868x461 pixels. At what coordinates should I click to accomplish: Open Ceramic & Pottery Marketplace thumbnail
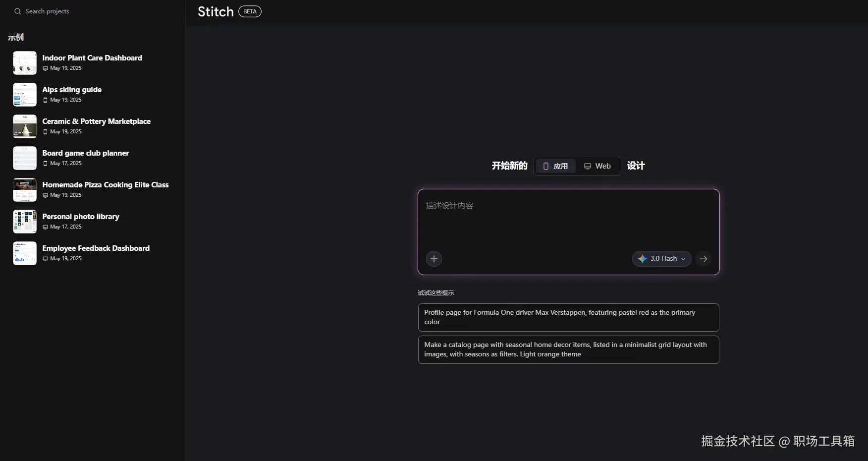(x=25, y=126)
